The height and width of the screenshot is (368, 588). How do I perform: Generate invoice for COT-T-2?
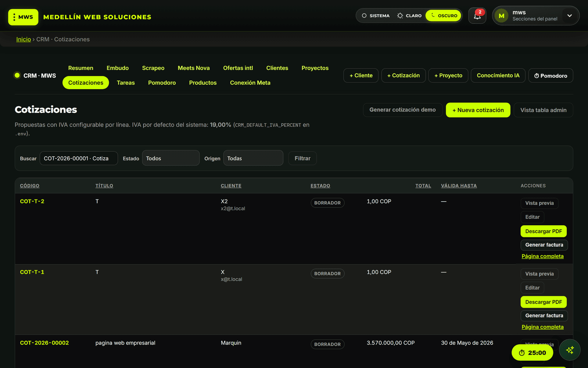pyautogui.click(x=544, y=245)
